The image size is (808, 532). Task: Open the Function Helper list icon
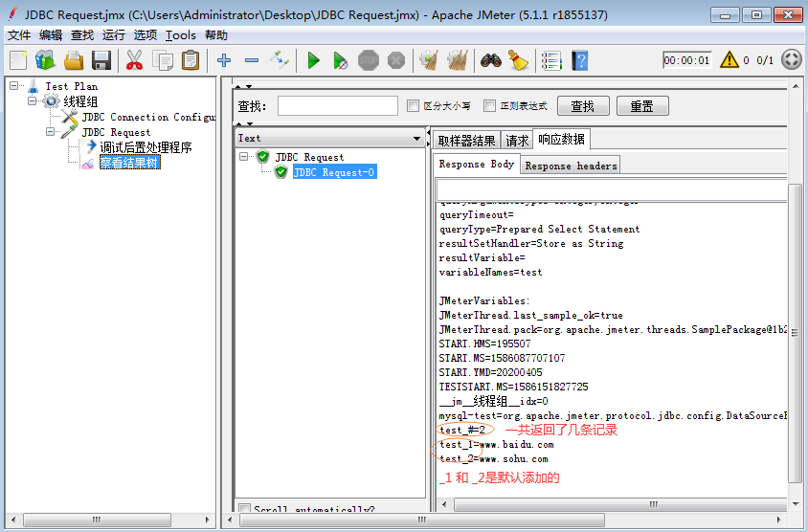pyautogui.click(x=551, y=60)
